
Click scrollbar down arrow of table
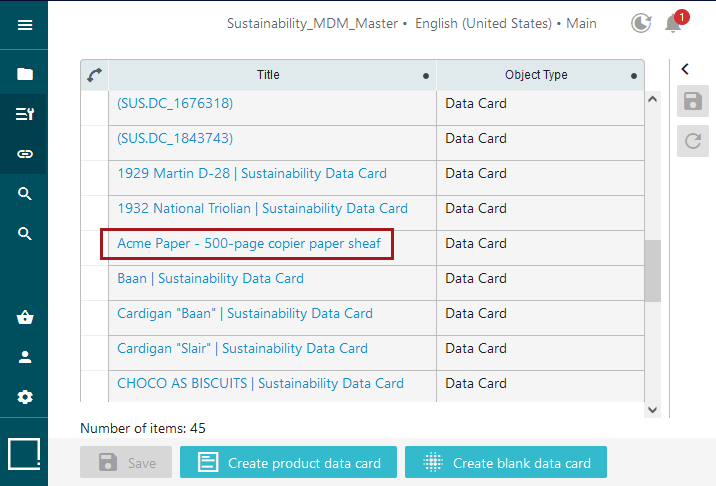[x=653, y=410]
